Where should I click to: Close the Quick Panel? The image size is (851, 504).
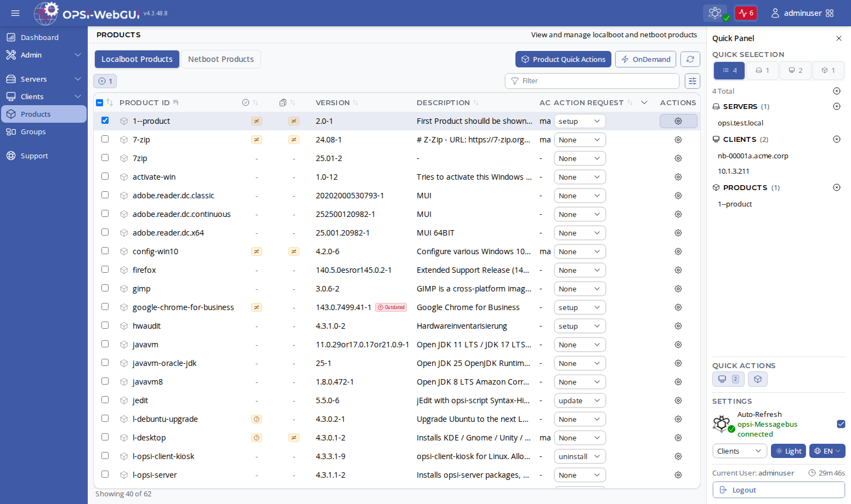[x=839, y=38]
